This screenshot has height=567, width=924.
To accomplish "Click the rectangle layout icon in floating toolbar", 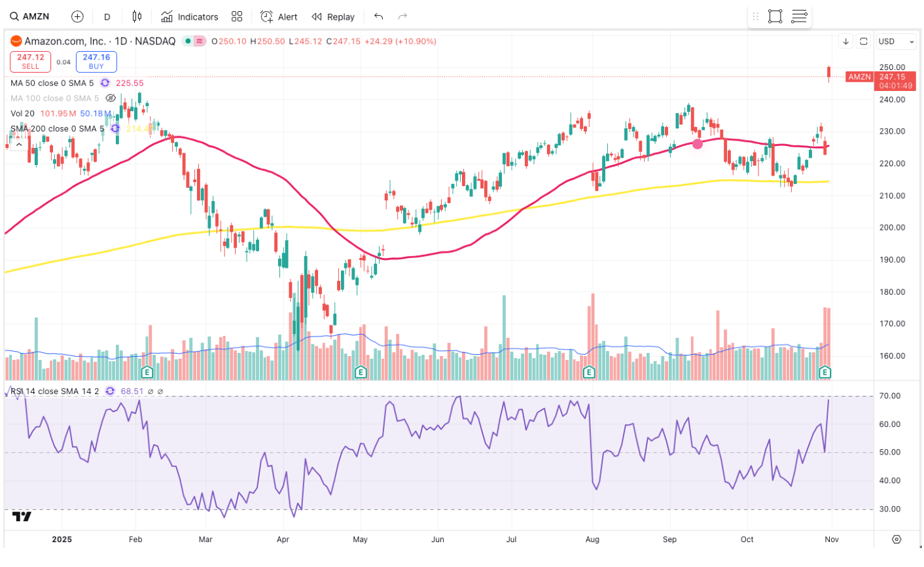I will click(x=775, y=16).
